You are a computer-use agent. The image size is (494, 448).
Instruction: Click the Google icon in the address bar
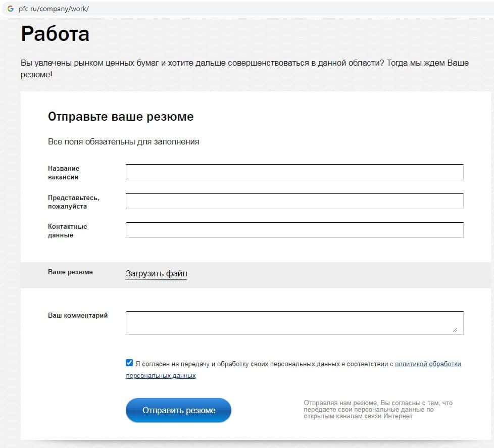point(10,9)
